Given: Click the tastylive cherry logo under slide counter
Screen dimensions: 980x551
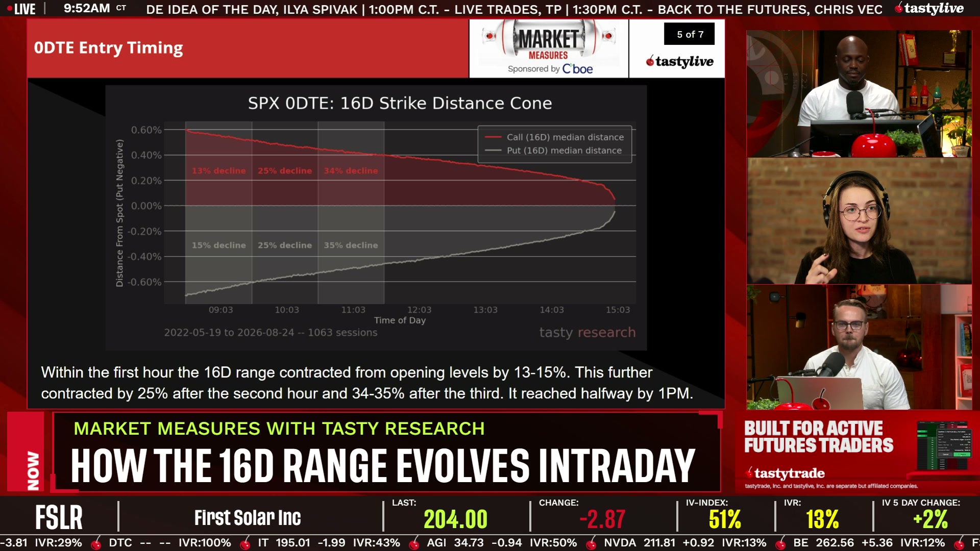Looking at the screenshot, I should click(x=679, y=61).
